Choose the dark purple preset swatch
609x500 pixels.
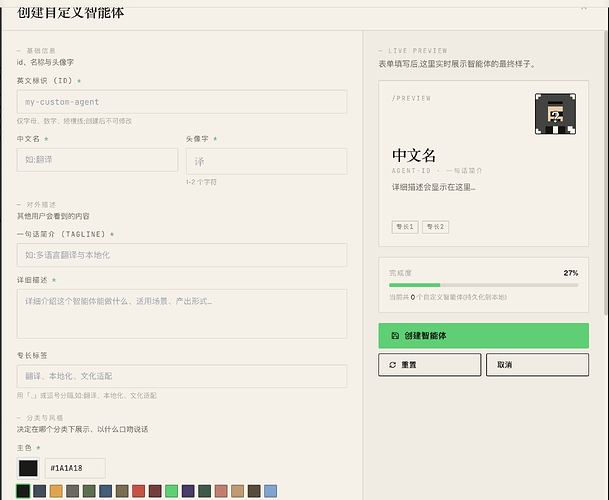[188, 491]
